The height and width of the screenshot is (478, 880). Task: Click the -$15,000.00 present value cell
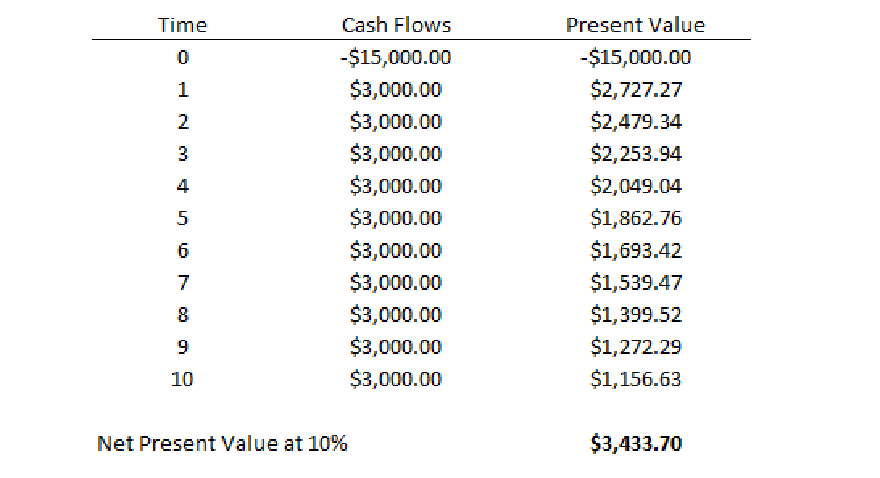click(635, 58)
